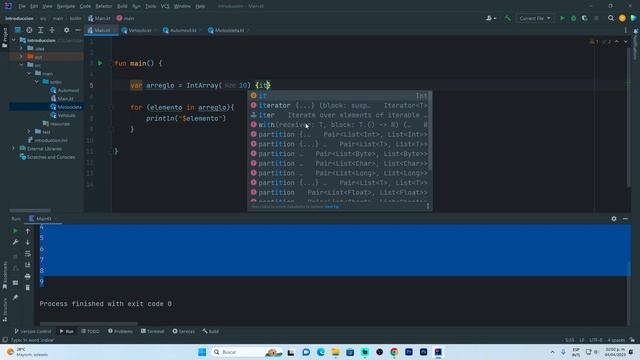Select opened file in Project tree target icon
Viewport: 640px width, 360px height.
[29, 30]
